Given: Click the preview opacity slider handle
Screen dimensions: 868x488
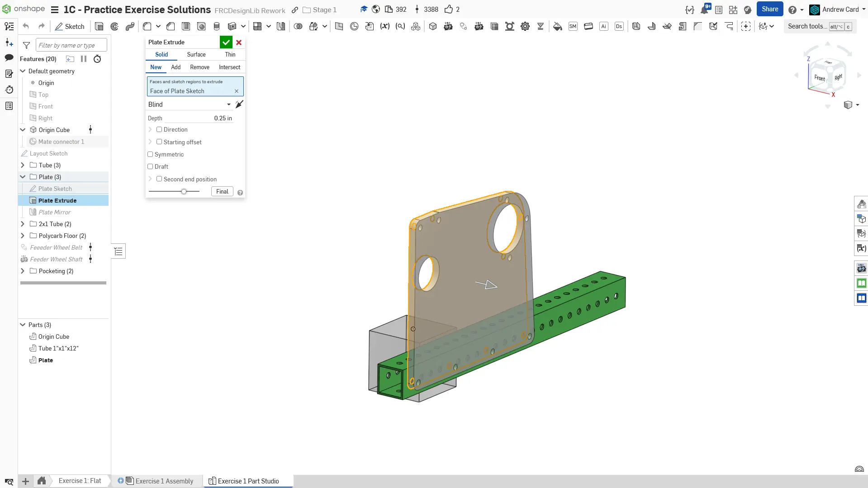Looking at the screenshot, I should (184, 191).
